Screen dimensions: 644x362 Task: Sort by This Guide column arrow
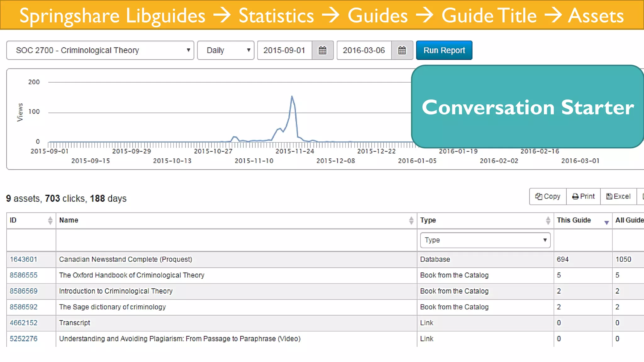(607, 222)
